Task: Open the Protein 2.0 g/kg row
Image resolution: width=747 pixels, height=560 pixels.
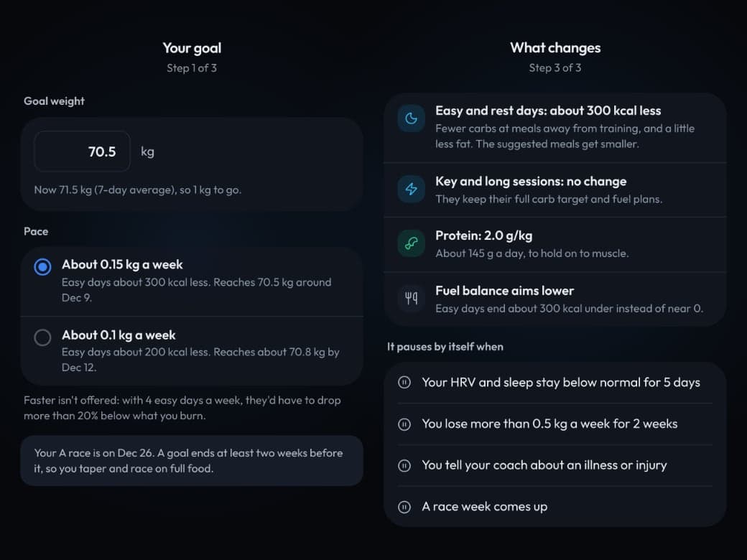Action: (x=555, y=244)
